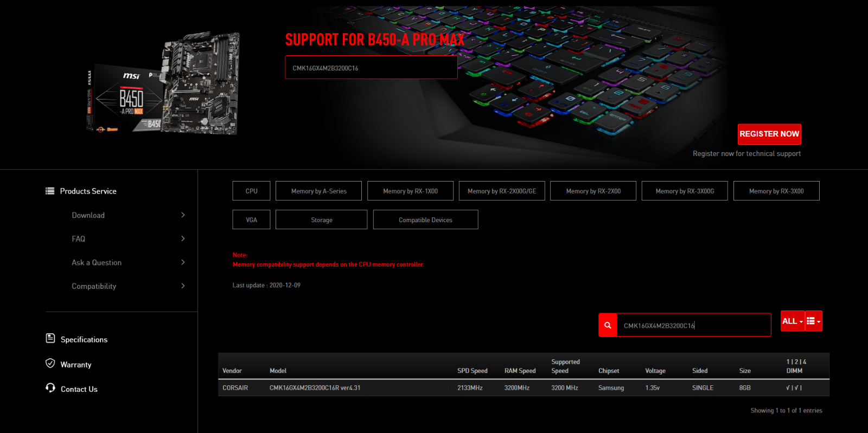Sort table by Vendor column
This screenshot has width=868, height=433.
[232, 371]
